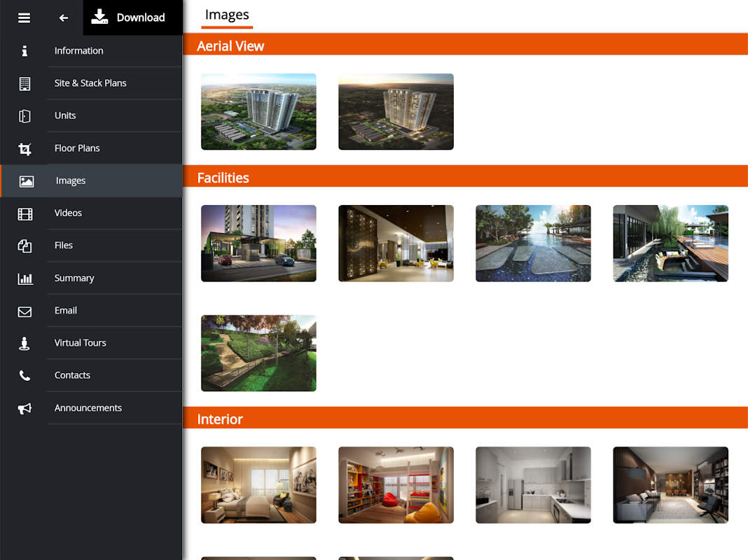Click the Site & Stack Plans building icon

click(x=25, y=83)
